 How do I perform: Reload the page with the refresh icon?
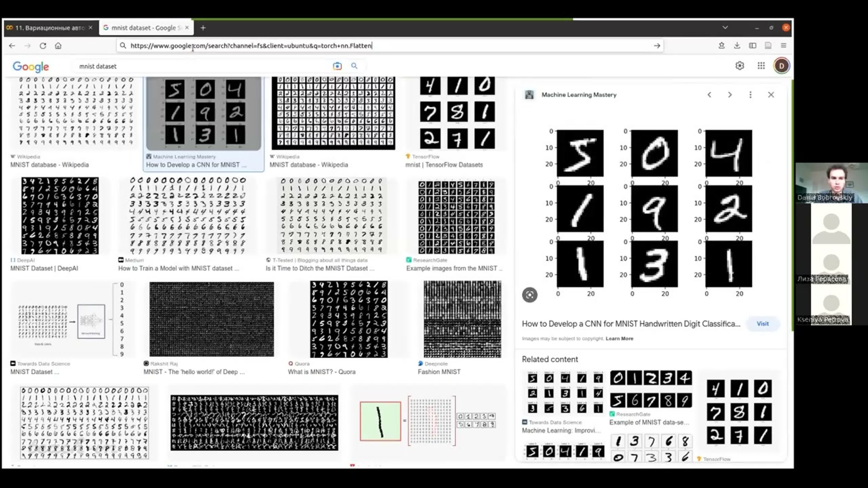tap(43, 46)
